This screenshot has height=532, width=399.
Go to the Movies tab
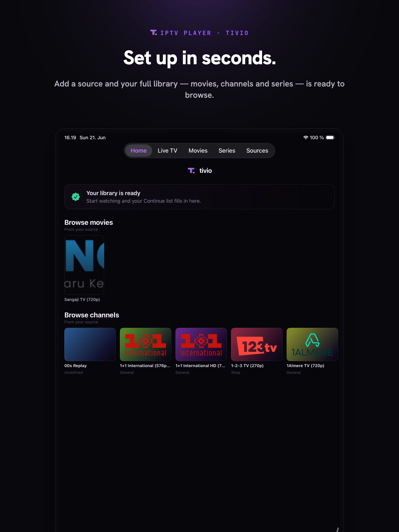[198, 151]
